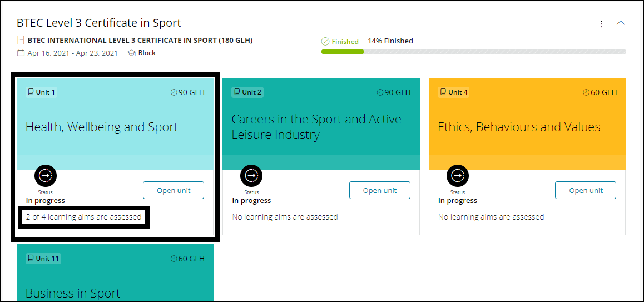The width and height of the screenshot is (644, 302).
Task: Click the 14% Finished progress bar
Action: (x=473, y=52)
